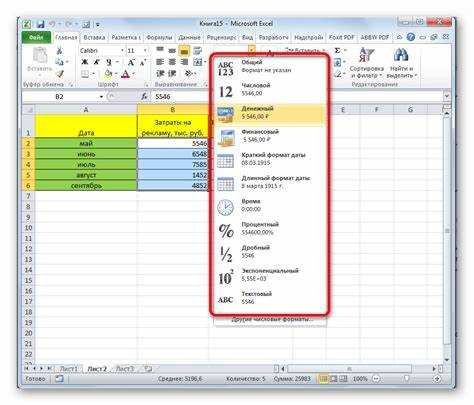Viewport: 474px width, 405px height.
Task: Click the Undo arrow icon
Action: pos(52,24)
